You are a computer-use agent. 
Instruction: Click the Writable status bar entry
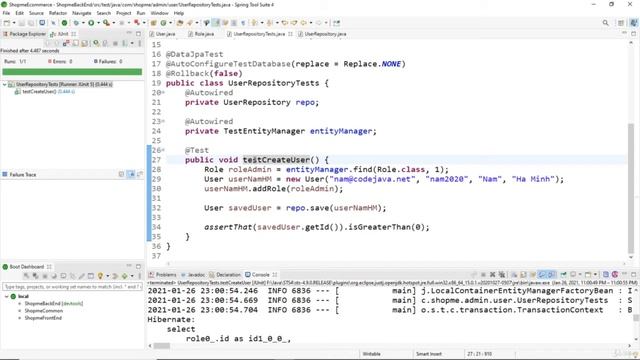(x=371, y=354)
